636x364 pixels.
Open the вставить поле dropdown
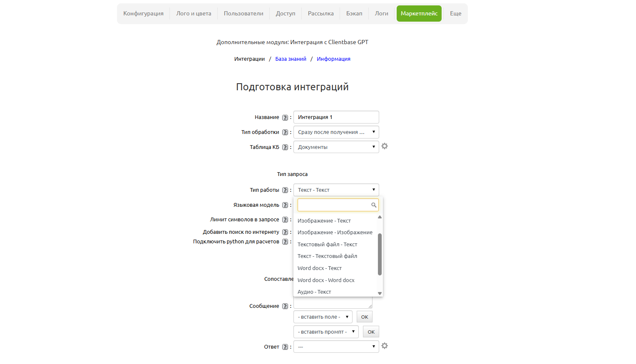click(323, 317)
